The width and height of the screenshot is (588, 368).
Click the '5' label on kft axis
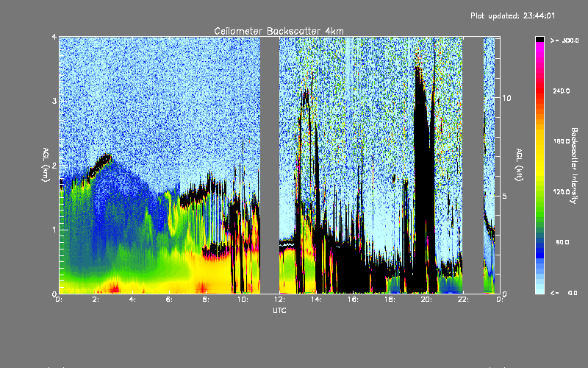(505, 196)
